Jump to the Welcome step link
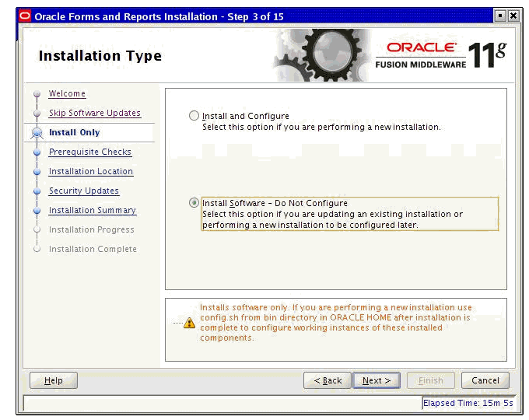This screenshot has width=529, height=420. [x=67, y=93]
